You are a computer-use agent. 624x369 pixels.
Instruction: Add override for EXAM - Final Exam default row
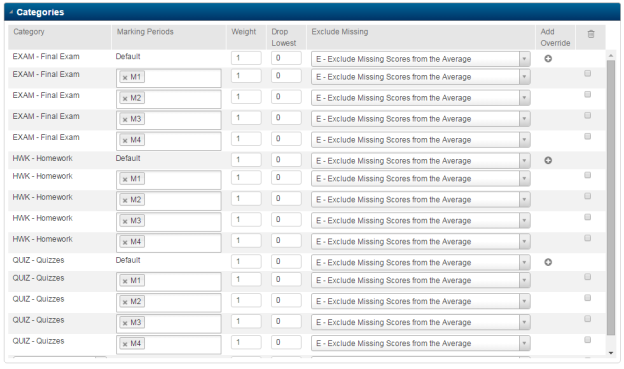pos(548,59)
